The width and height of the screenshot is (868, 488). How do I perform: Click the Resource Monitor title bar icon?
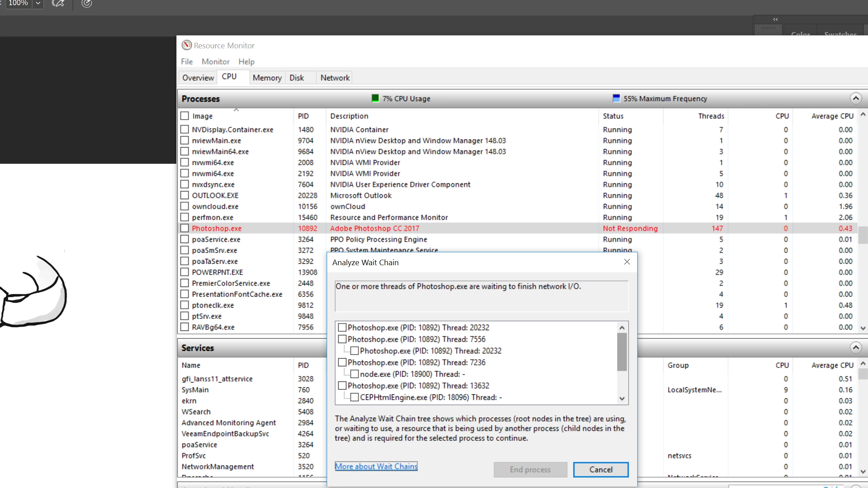[x=186, y=45]
